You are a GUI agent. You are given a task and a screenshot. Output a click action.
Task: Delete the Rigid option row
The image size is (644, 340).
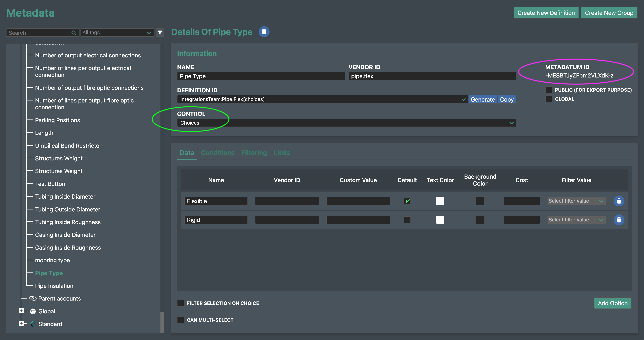[619, 220]
